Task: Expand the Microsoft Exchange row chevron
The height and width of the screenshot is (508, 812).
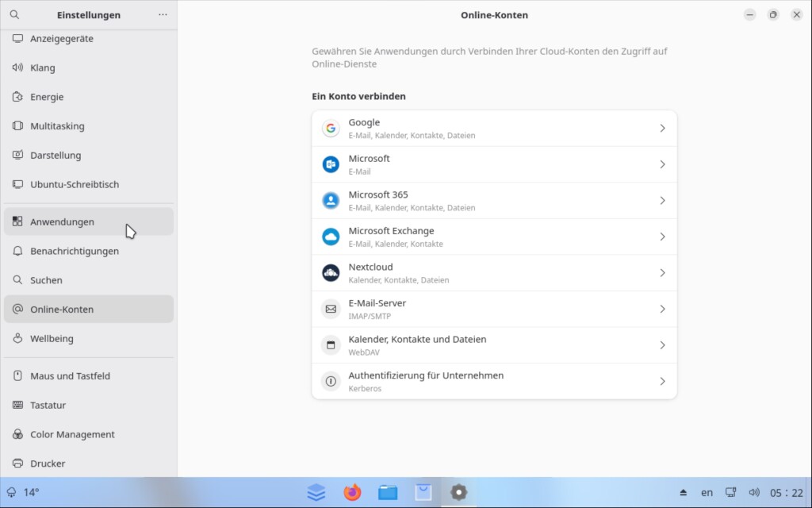Action: (x=662, y=237)
